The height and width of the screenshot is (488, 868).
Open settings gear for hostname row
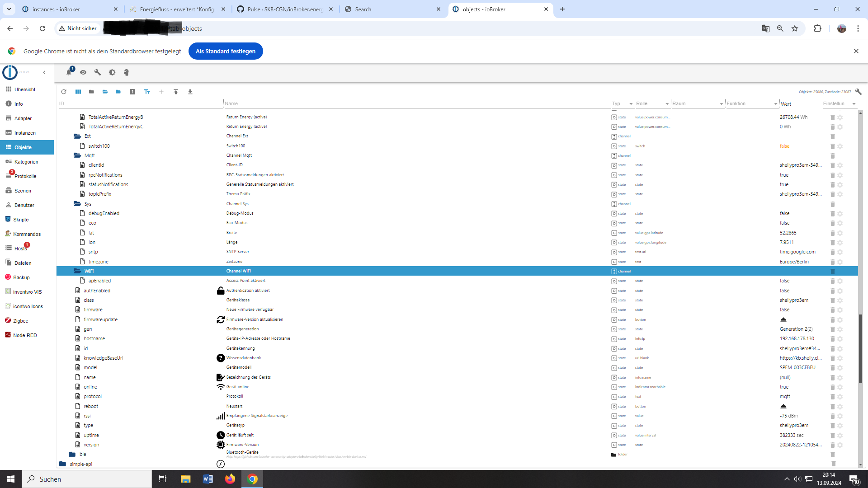(x=840, y=339)
